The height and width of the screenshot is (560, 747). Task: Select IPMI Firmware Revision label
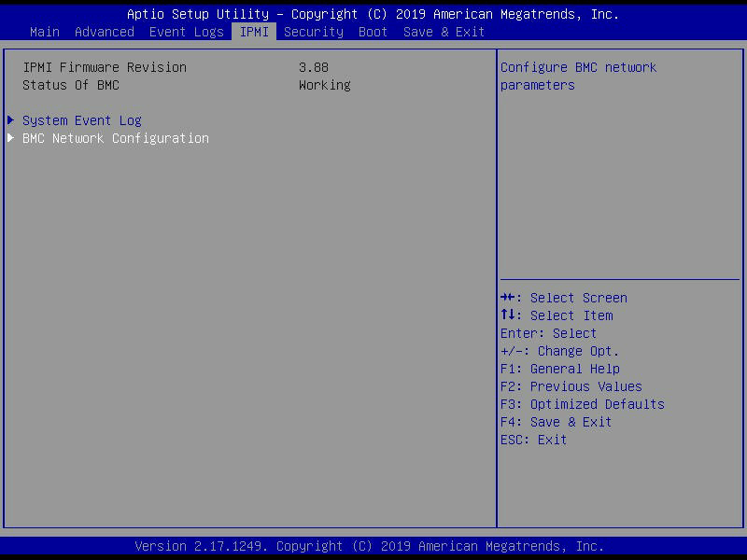tap(105, 67)
